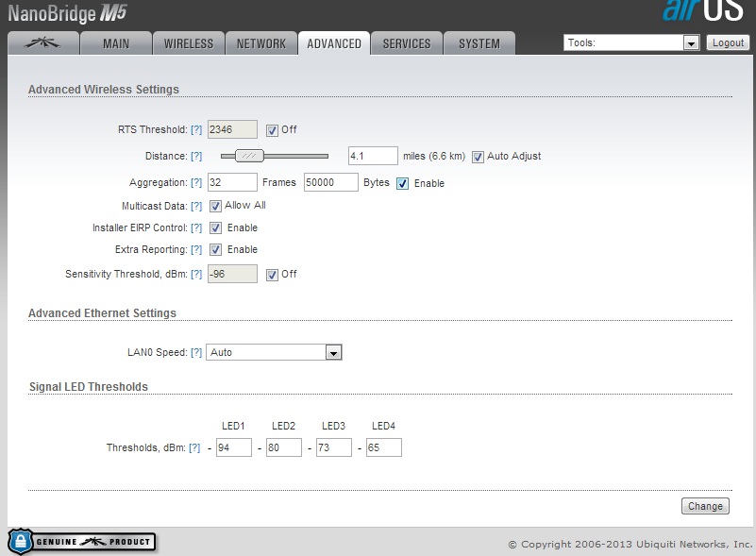Screen dimensions: 756x556
Task: Open Thresholds dBm help link
Action: [x=194, y=447]
